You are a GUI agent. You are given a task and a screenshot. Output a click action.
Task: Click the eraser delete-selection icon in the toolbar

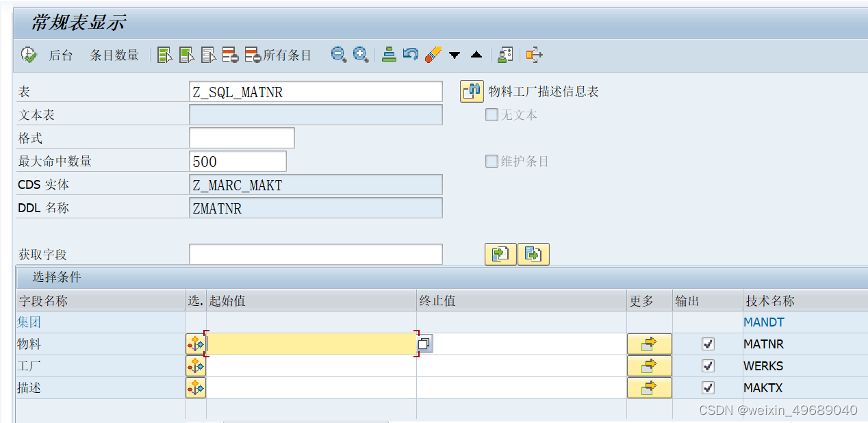tap(432, 55)
